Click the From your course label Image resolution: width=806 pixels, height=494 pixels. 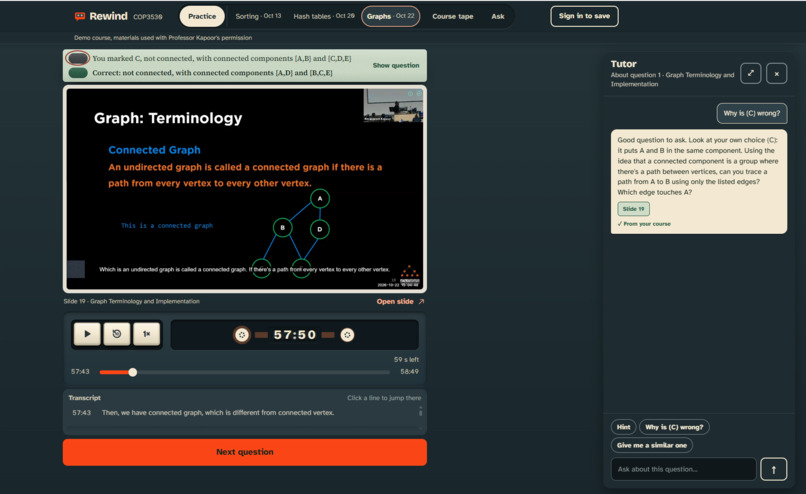tap(644, 224)
